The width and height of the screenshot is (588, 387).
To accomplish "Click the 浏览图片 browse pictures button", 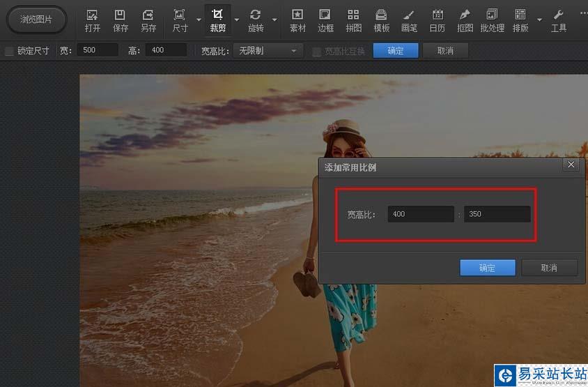I will click(36, 20).
